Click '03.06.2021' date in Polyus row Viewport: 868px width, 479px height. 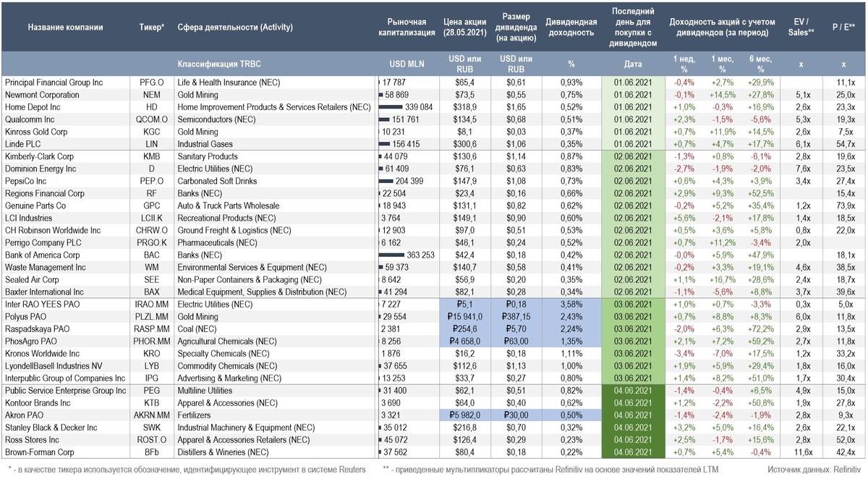pos(632,317)
